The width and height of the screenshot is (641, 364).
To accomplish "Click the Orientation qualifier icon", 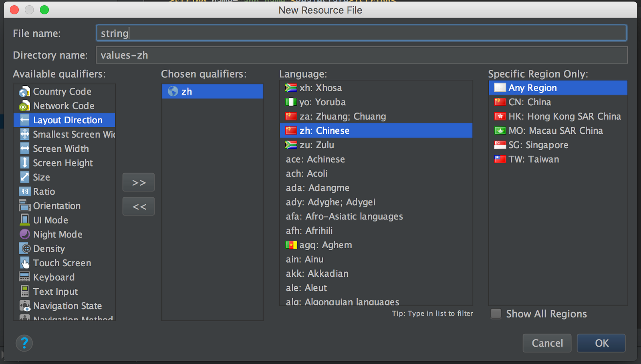I will [x=24, y=206].
